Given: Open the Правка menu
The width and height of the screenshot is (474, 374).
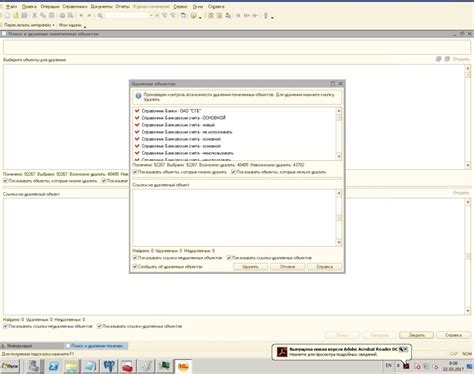Looking at the screenshot, I should click(29, 6).
